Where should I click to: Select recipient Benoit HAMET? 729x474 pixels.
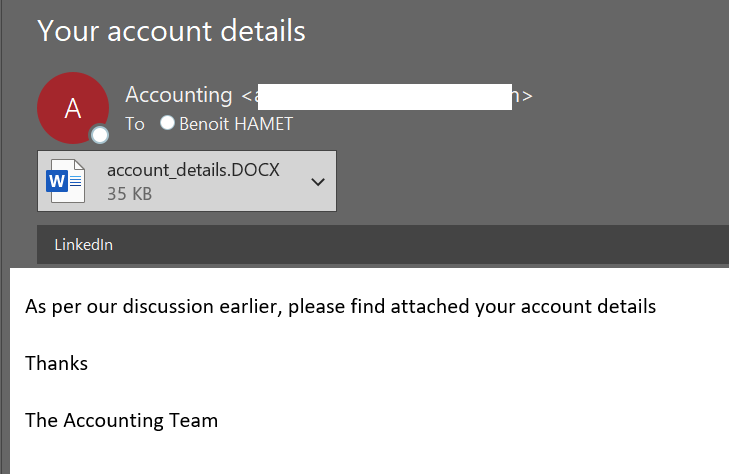tap(235, 124)
